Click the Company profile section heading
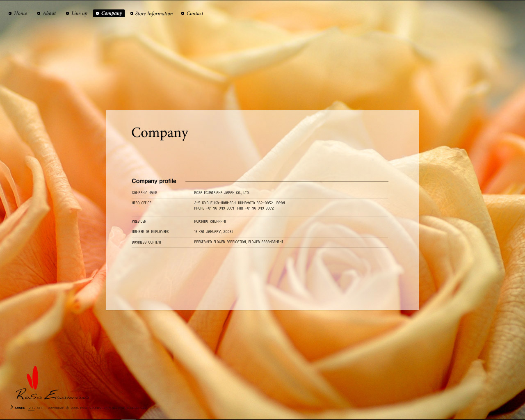The image size is (525, 420). 154,181
